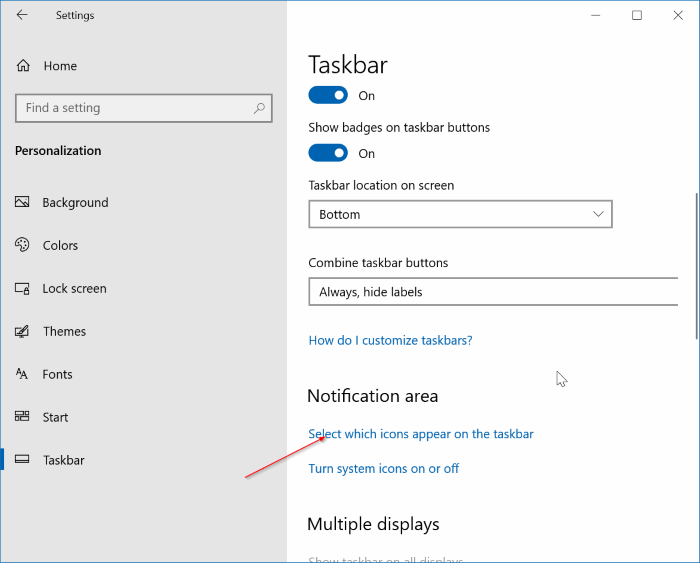Click the search magnifier icon
Image resolution: width=700 pixels, height=563 pixels.
(x=259, y=108)
